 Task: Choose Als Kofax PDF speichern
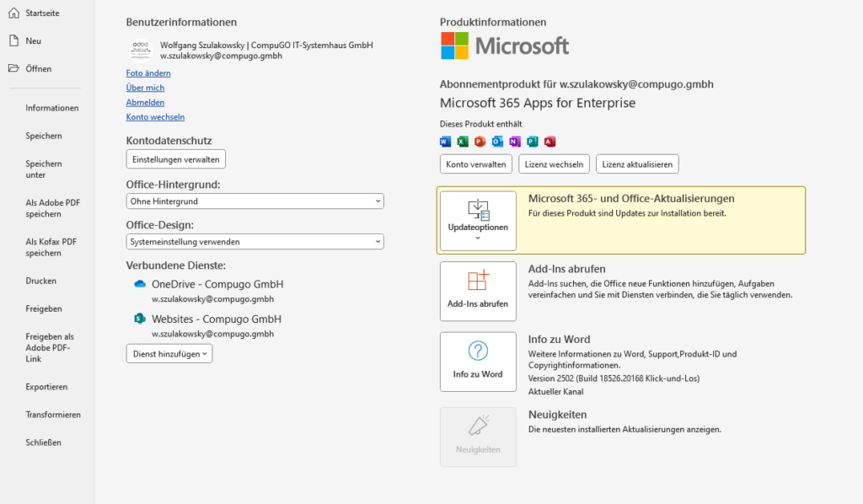[51, 247]
